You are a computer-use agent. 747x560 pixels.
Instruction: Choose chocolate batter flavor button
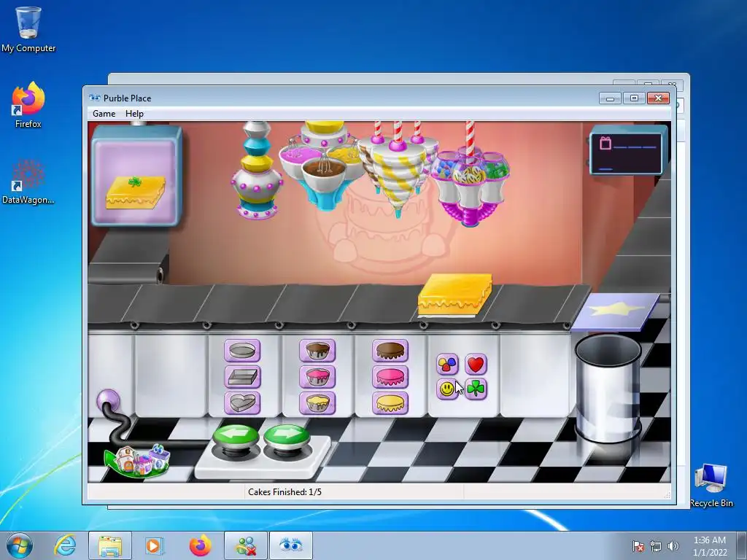click(317, 351)
